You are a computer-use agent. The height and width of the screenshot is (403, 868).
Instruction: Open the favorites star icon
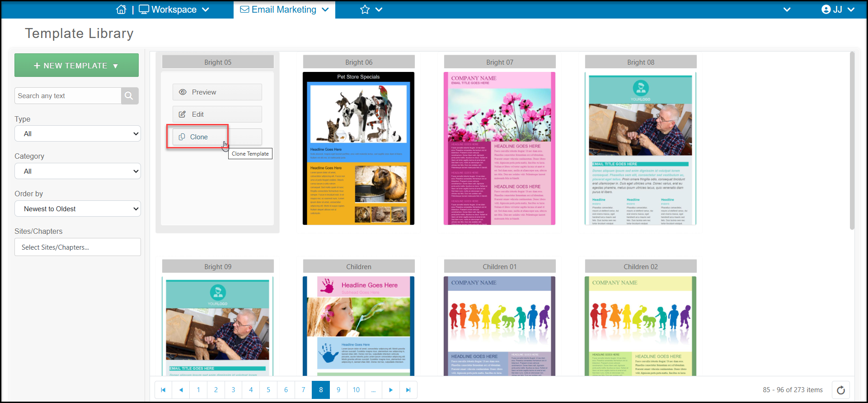(x=365, y=9)
